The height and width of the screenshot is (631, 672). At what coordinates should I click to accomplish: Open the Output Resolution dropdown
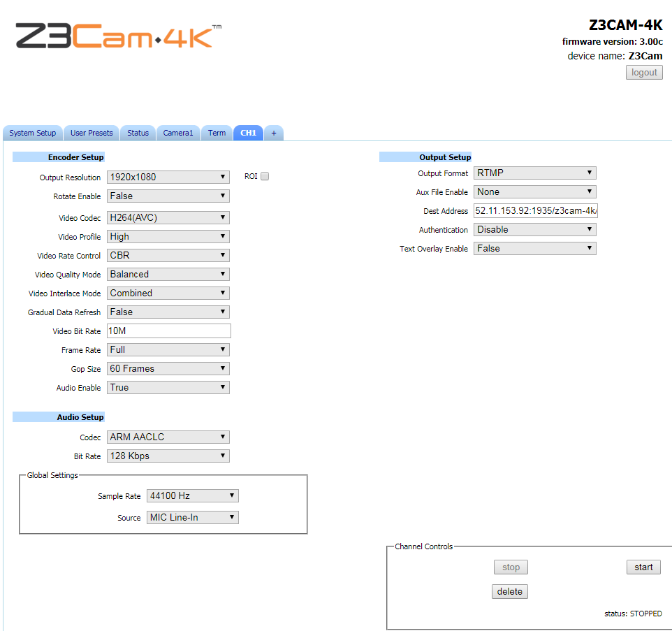pos(168,177)
